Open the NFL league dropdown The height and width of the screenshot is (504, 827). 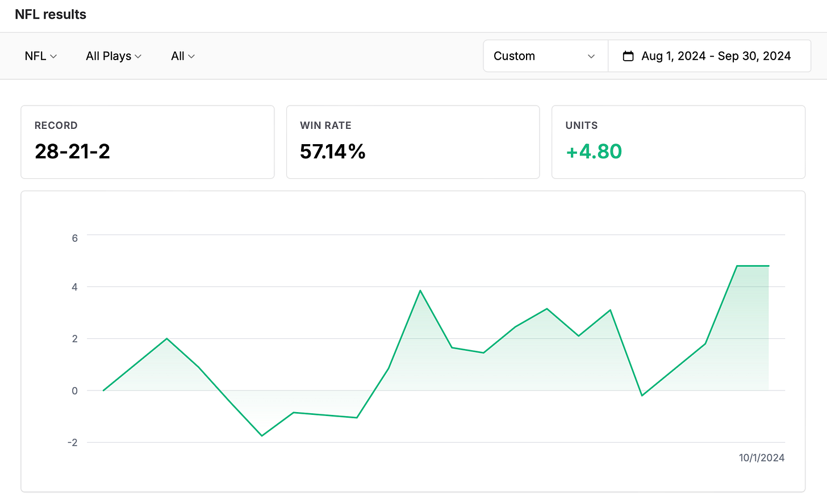tap(41, 56)
